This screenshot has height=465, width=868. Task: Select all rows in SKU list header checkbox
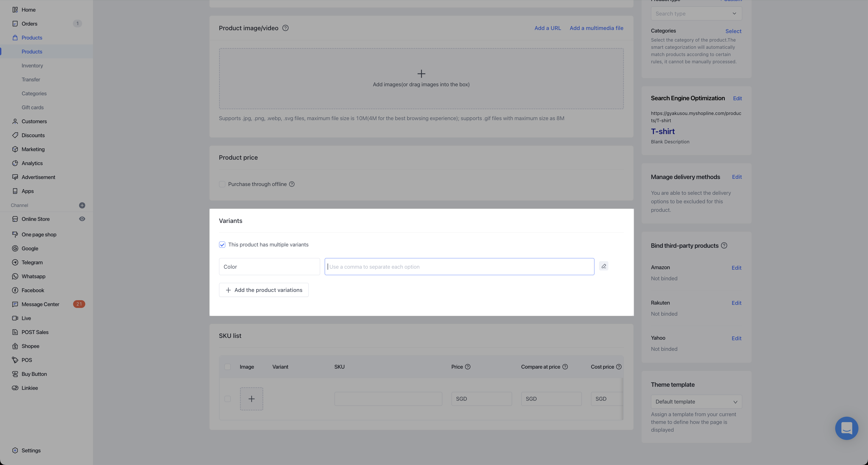(227, 367)
